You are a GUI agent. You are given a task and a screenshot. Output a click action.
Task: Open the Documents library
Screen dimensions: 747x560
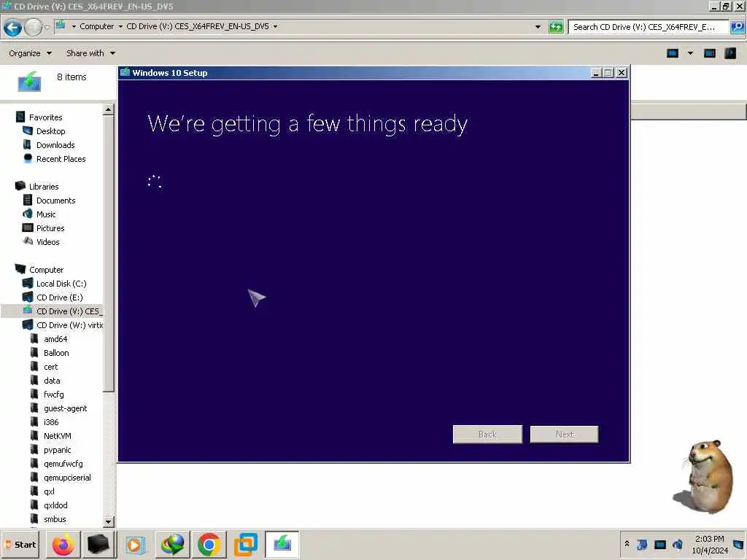point(55,201)
